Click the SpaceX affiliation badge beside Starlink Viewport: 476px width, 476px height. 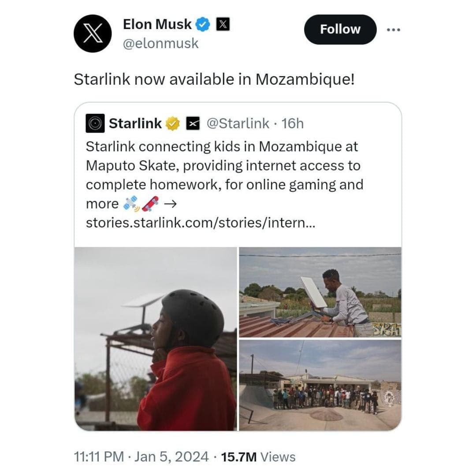tap(192, 124)
